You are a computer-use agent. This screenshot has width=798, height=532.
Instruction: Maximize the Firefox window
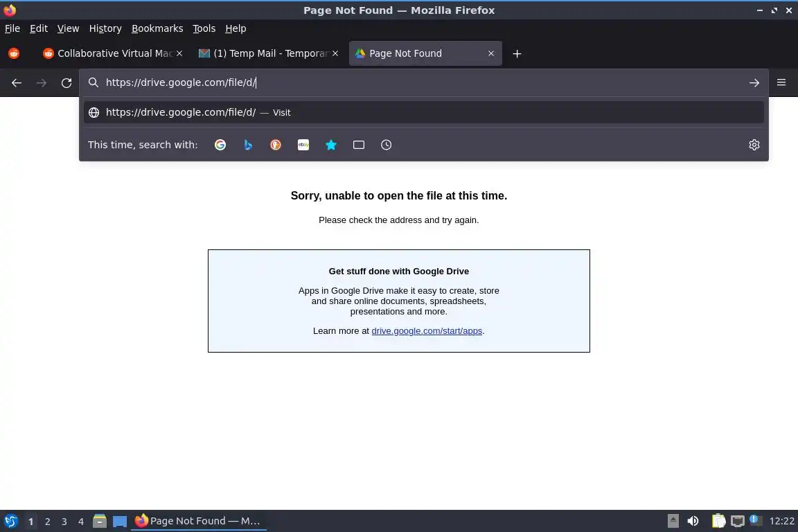pos(774,10)
